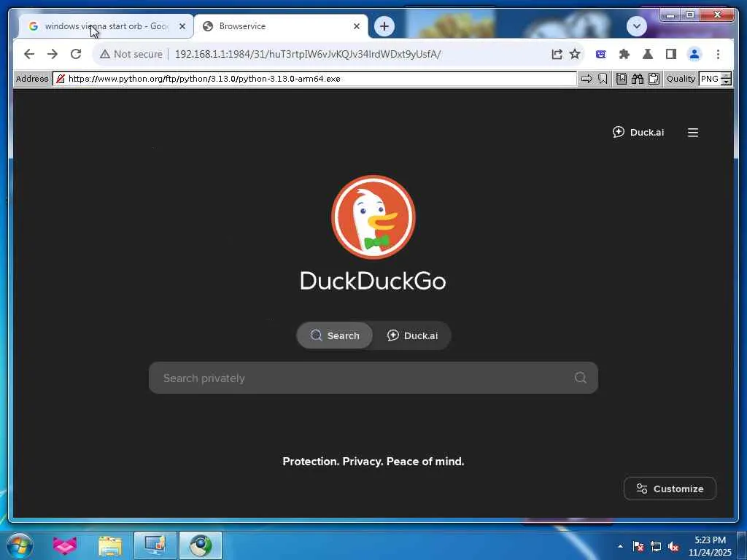The width and height of the screenshot is (747, 560).
Task: Bookmark this tab with the star icon
Action: click(x=575, y=54)
